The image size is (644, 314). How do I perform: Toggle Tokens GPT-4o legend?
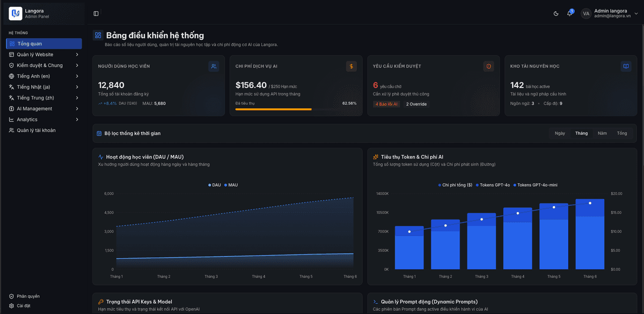coord(493,185)
